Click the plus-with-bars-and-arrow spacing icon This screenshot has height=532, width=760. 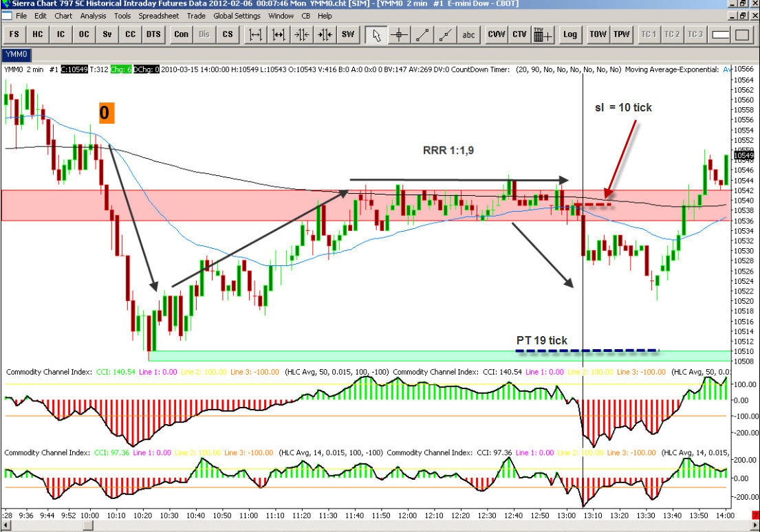[x=325, y=34]
